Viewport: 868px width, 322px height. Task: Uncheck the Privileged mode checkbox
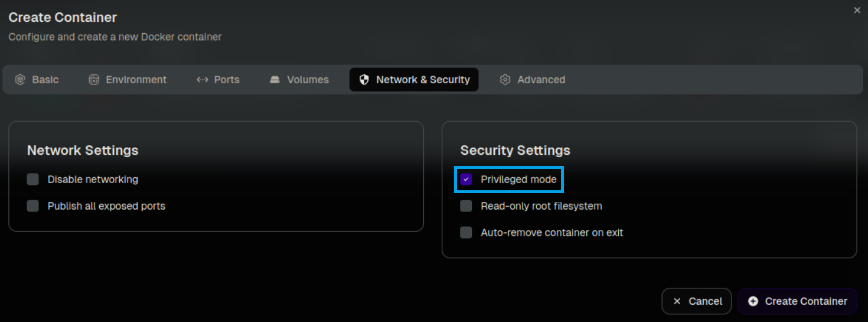[x=466, y=180]
